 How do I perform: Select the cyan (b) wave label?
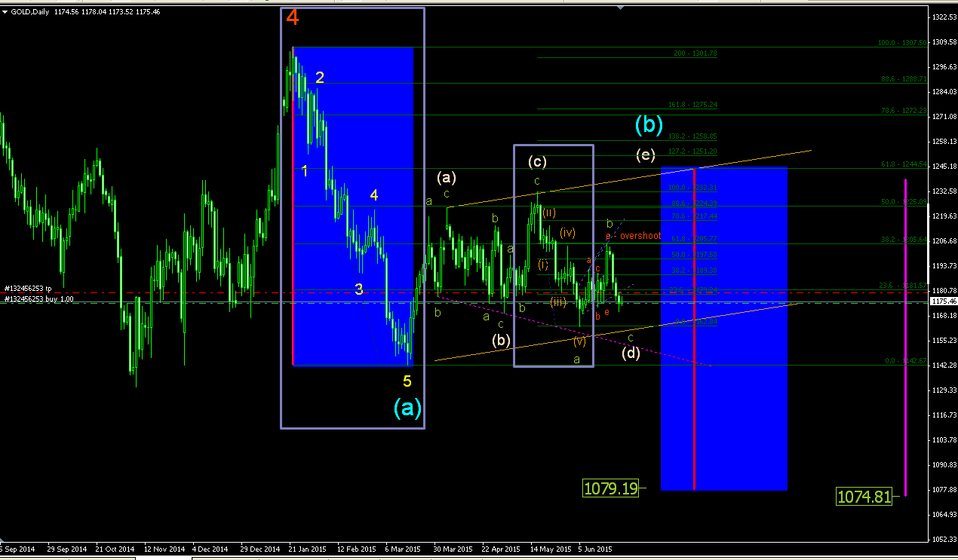coord(649,124)
